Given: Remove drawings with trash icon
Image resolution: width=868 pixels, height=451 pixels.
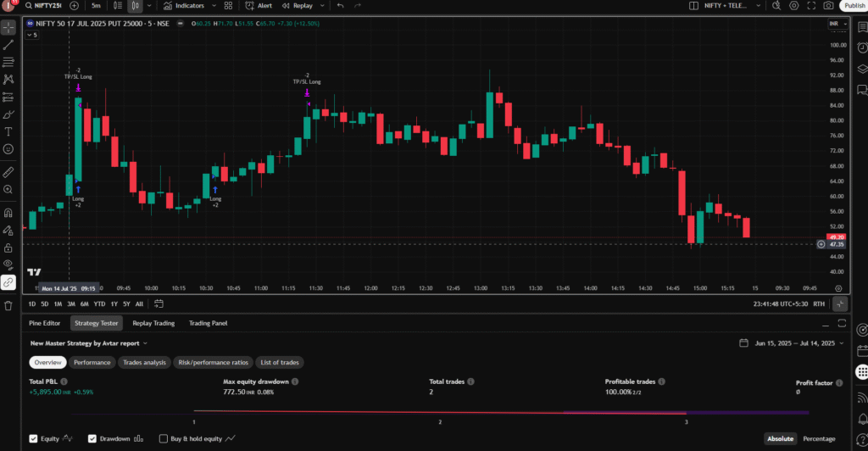Looking at the screenshot, I should click(x=8, y=305).
